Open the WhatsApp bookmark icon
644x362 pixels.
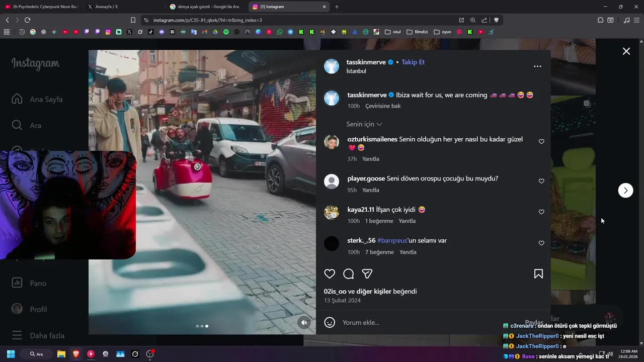(280, 32)
